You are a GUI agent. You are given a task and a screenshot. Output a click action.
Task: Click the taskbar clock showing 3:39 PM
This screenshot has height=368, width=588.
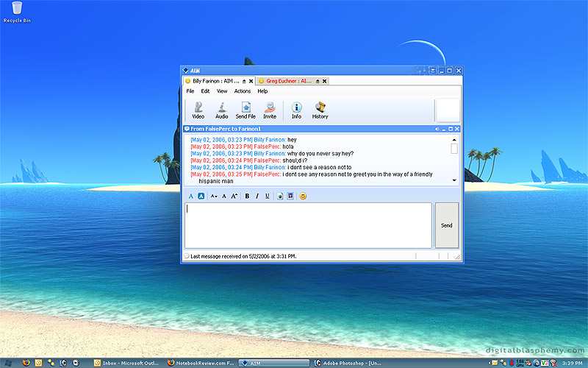point(573,363)
